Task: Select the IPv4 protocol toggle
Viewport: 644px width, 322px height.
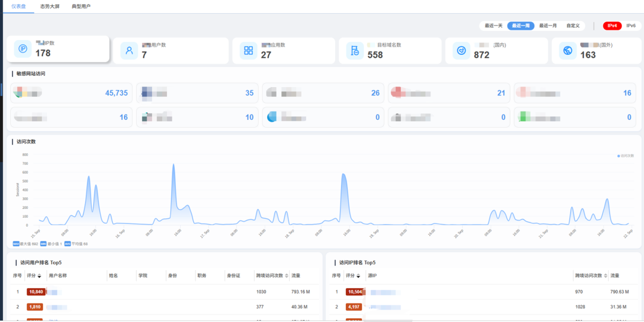Action: 612,26
